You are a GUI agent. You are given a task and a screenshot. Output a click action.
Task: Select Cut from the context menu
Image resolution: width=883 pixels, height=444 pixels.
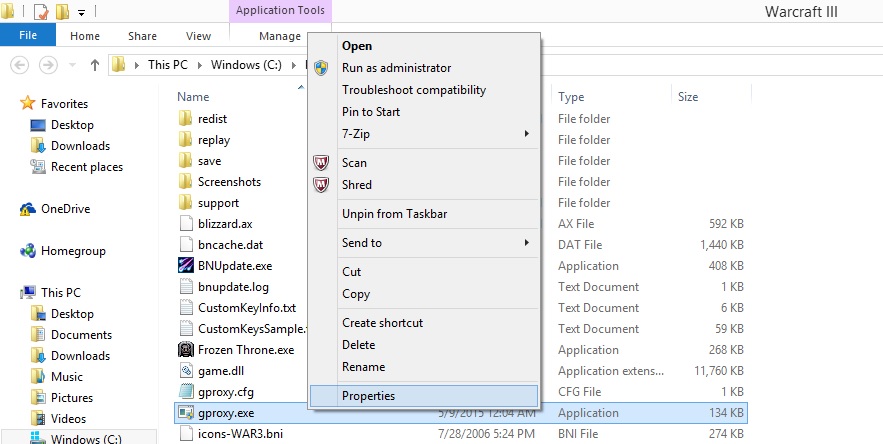tap(423, 272)
